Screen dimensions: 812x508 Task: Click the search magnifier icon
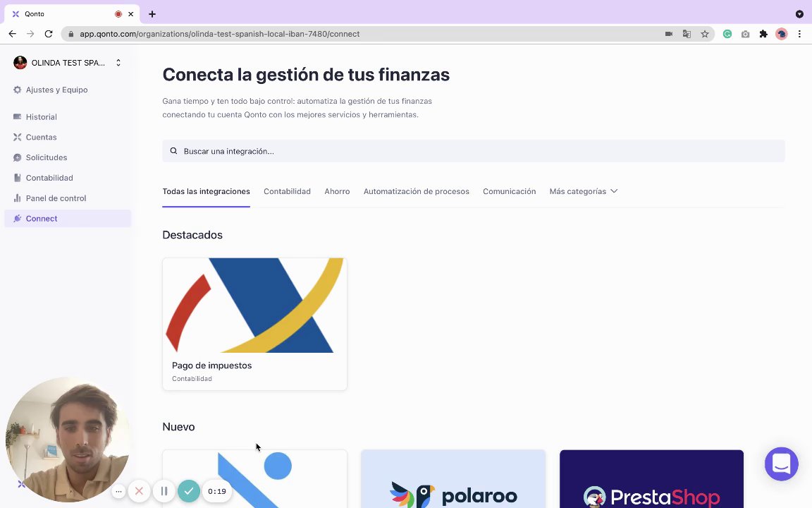click(x=173, y=151)
